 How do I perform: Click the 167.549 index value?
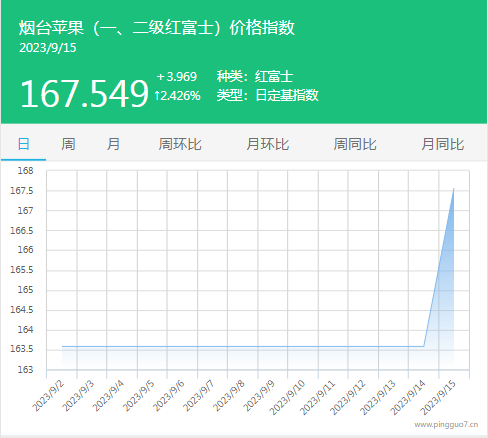point(84,93)
